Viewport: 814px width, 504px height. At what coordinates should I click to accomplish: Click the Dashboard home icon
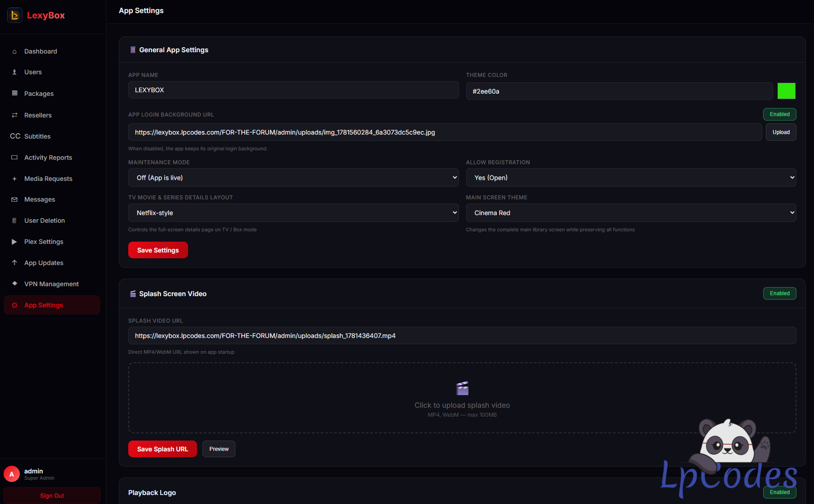pyautogui.click(x=14, y=51)
